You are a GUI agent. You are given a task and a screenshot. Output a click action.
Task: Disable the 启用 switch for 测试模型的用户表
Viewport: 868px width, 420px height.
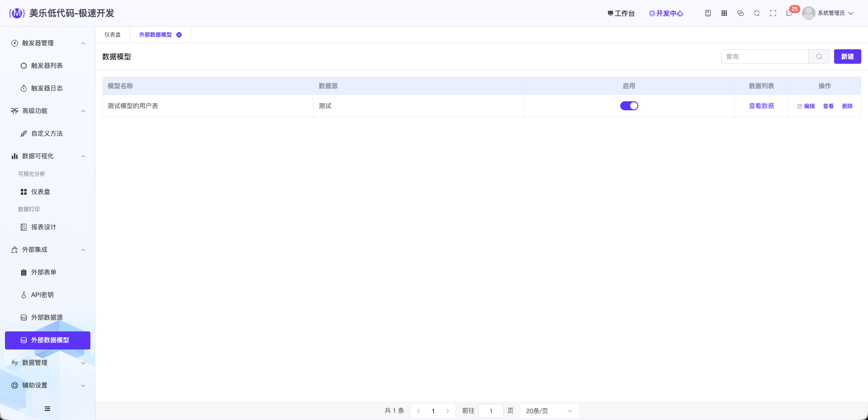[629, 106]
